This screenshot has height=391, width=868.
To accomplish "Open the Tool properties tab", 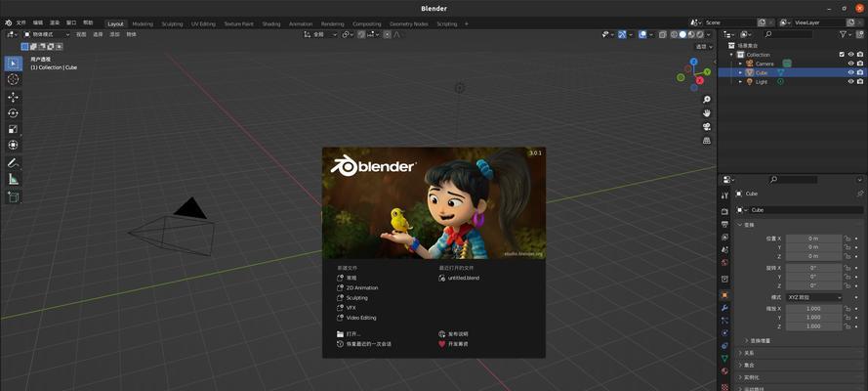I will (724, 195).
